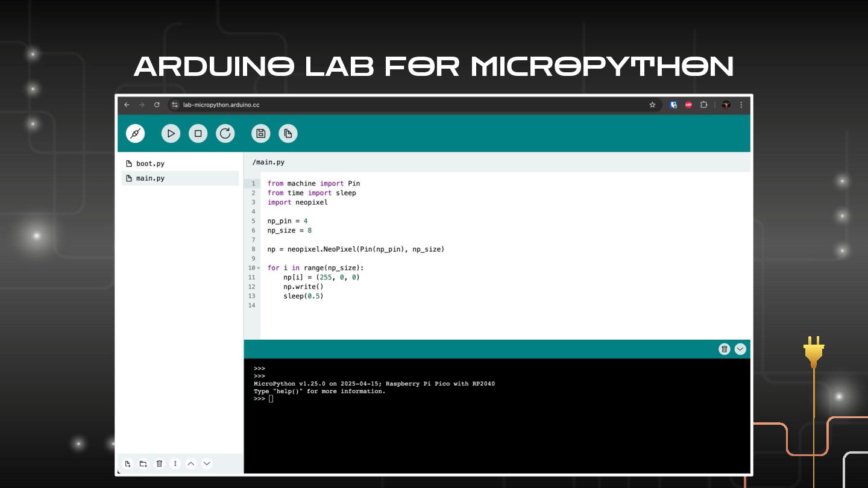Click line 1 'from machine import Pin'
This screenshot has width=868, height=488.
point(313,183)
